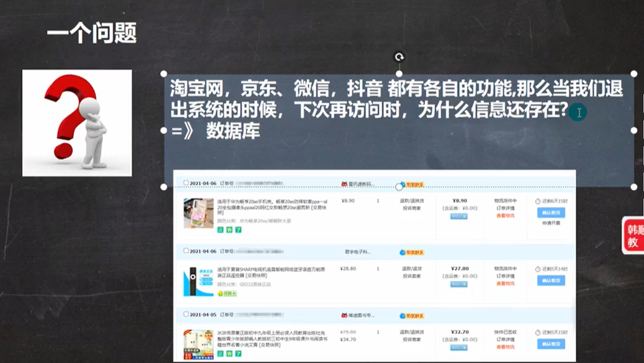Open the 水浒传 book product thumbnail
The width and height of the screenshot is (644, 363).
198,344
